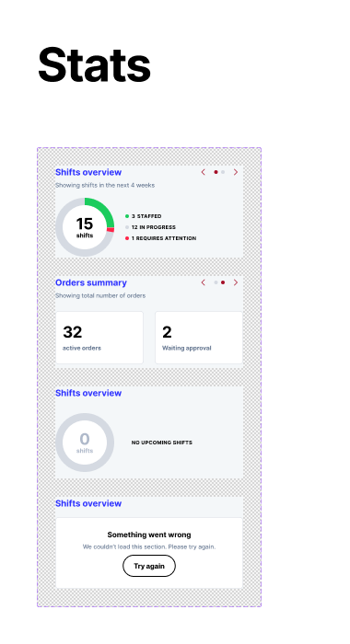Select first pagination dot in top Shifts overview
The image size is (350, 644).
(216, 172)
